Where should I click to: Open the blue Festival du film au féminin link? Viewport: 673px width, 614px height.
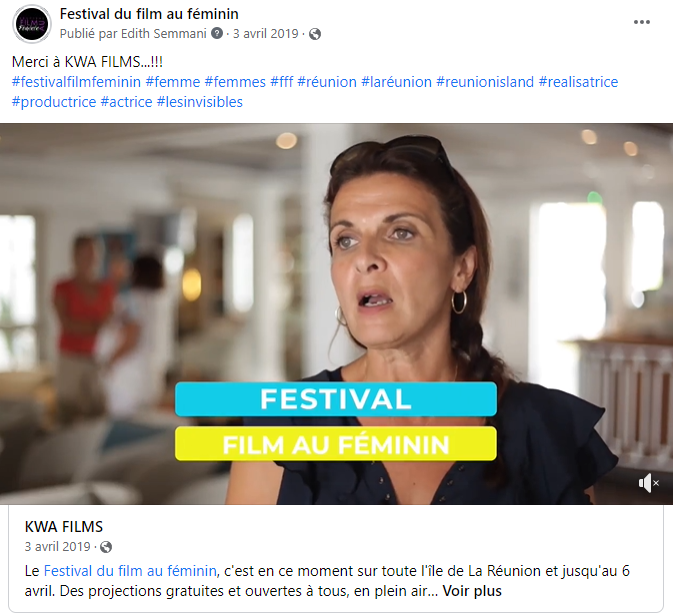coord(130,571)
